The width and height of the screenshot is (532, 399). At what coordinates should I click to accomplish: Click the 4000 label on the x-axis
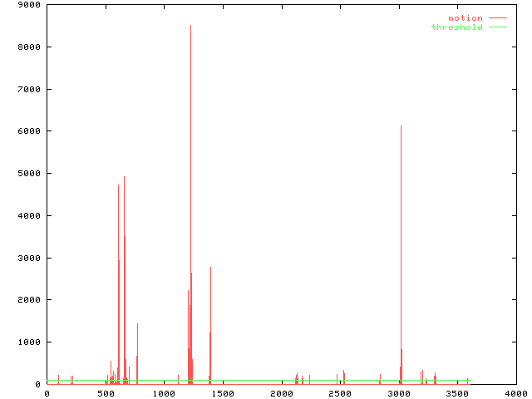point(516,393)
